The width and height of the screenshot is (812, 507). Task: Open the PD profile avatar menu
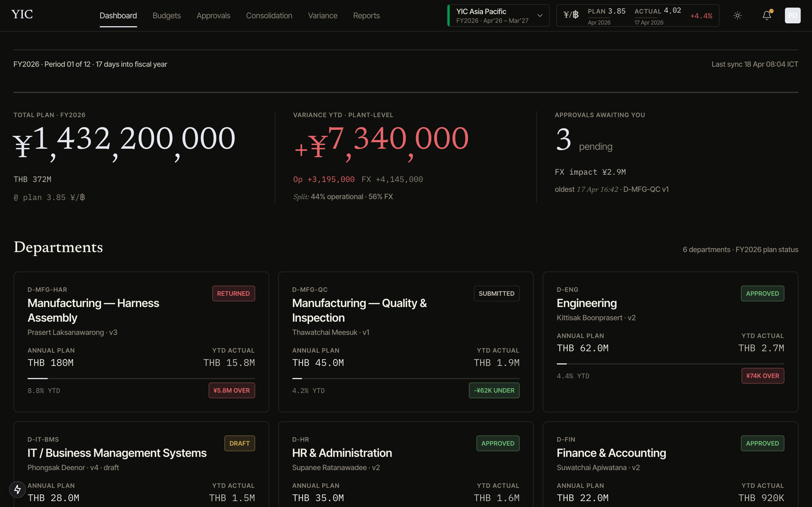coord(793,15)
